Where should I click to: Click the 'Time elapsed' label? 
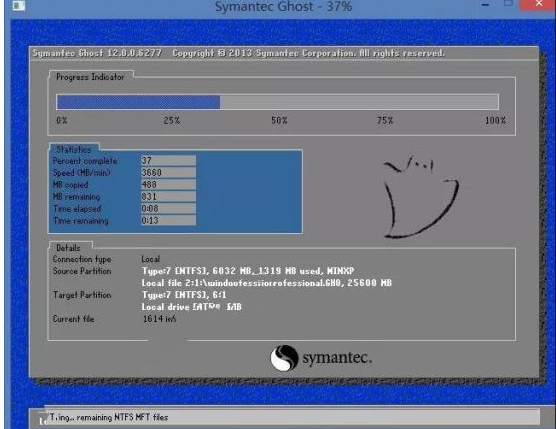(x=77, y=209)
